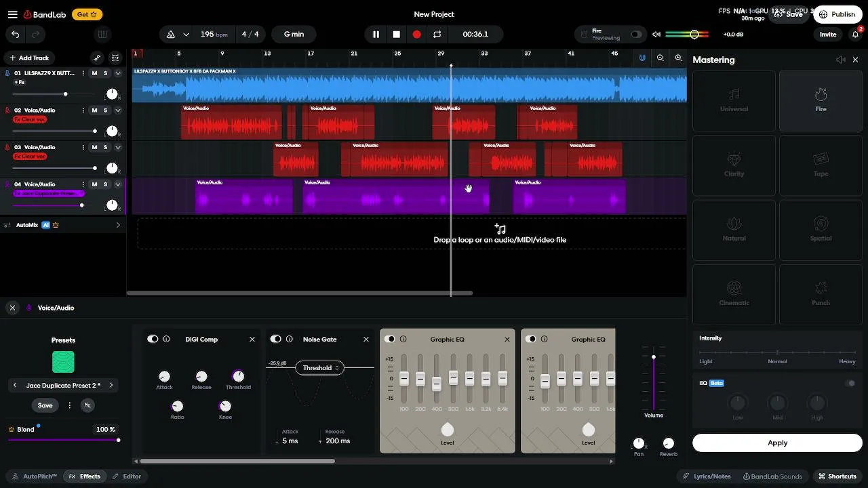Start recording with the red record button

tap(416, 35)
